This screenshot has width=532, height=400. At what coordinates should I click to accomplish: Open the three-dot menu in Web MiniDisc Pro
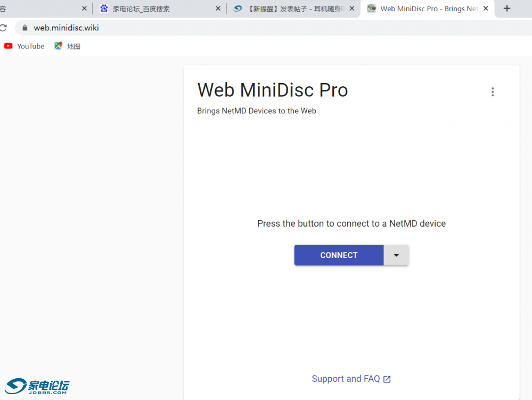tap(492, 92)
